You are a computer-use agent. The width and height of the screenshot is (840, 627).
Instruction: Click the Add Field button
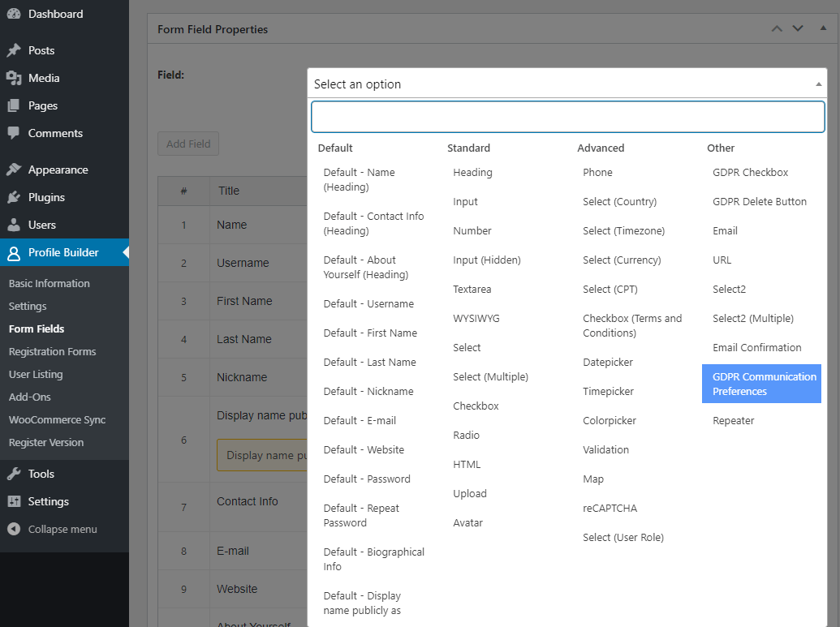[x=187, y=144]
